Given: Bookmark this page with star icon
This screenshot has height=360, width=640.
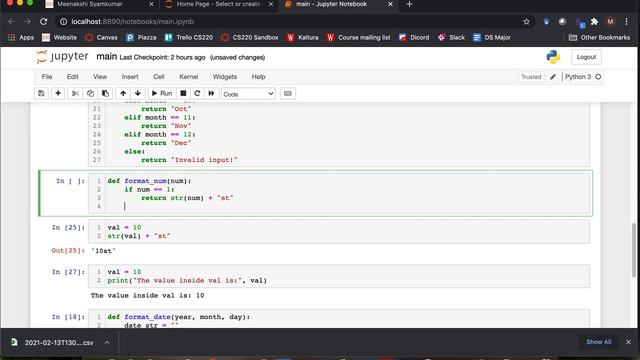Looking at the screenshot, I should 526,22.
